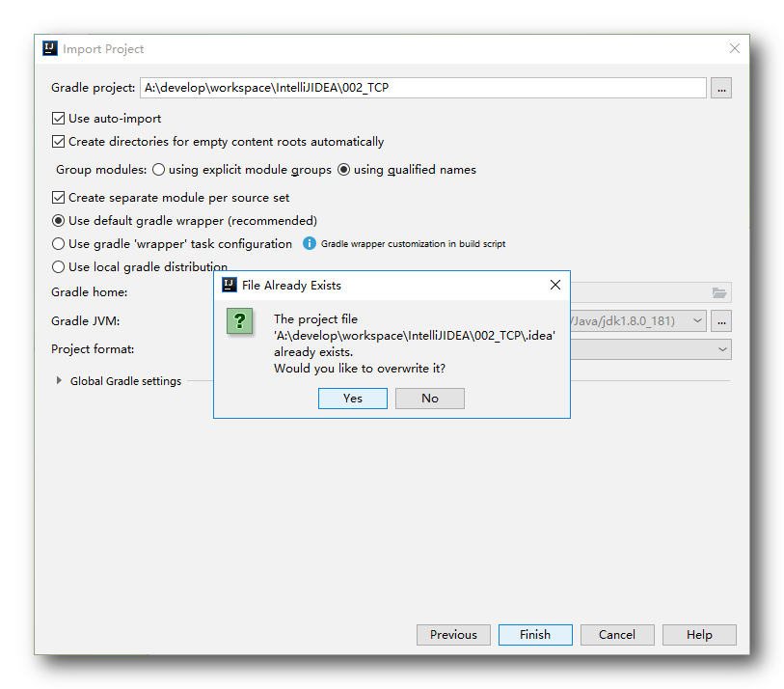Click the Previous button
Screen dimensions: 784x689
click(453, 635)
